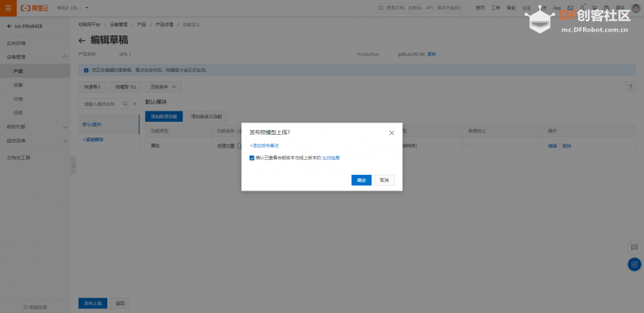Click the 添加自定义功能 button
Image resolution: width=644 pixels, height=313 pixels.
pyautogui.click(x=206, y=116)
